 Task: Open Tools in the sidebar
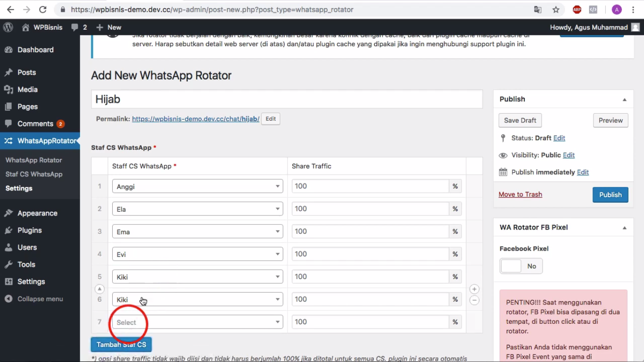[x=26, y=264]
